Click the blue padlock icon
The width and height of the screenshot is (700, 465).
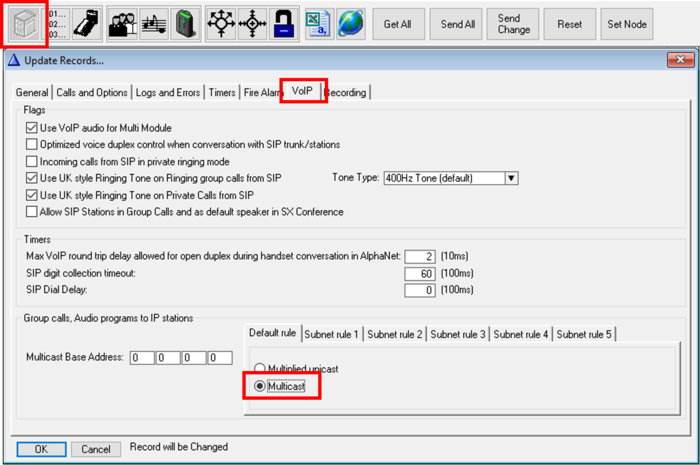283,24
